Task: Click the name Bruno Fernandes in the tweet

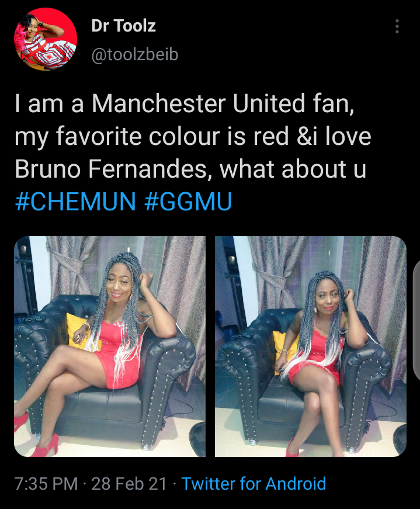Action: click(x=110, y=169)
